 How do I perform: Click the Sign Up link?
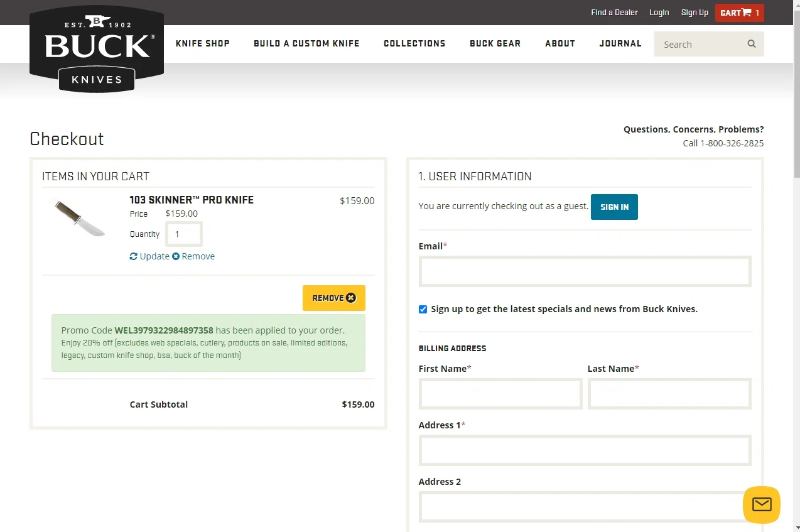point(695,13)
